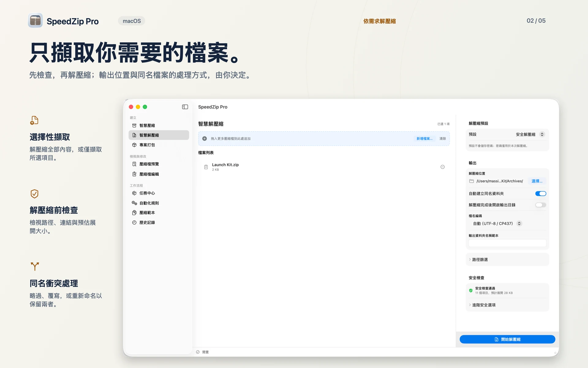Click the 任務中心 stacked cubes icon
The image size is (588, 368).
tap(134, 193)
